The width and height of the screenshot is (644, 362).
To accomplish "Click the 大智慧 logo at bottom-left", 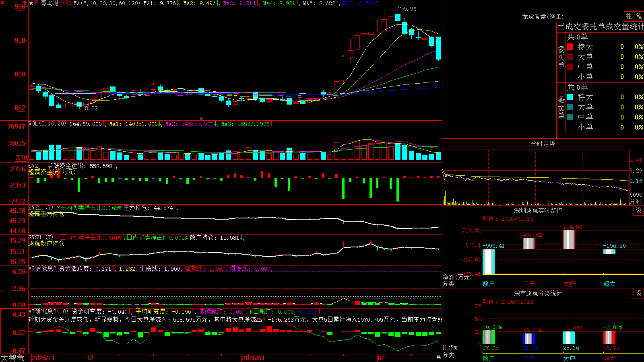I will pos(12,358).
